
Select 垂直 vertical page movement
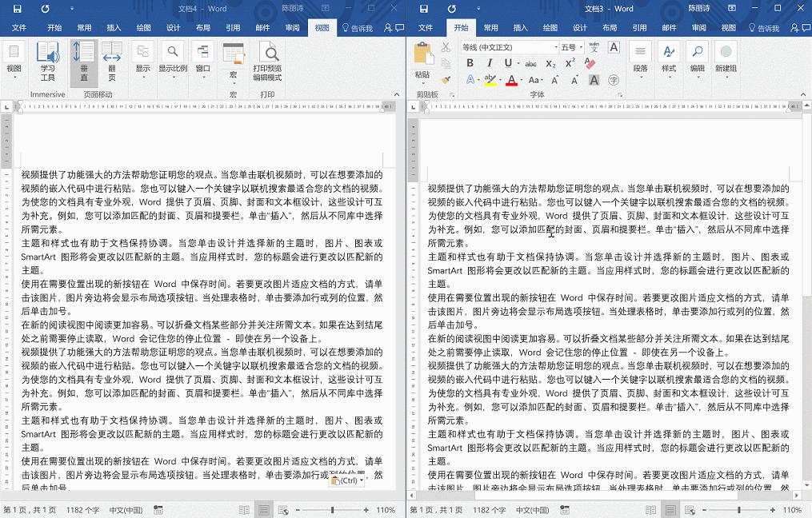click(83, 62)
